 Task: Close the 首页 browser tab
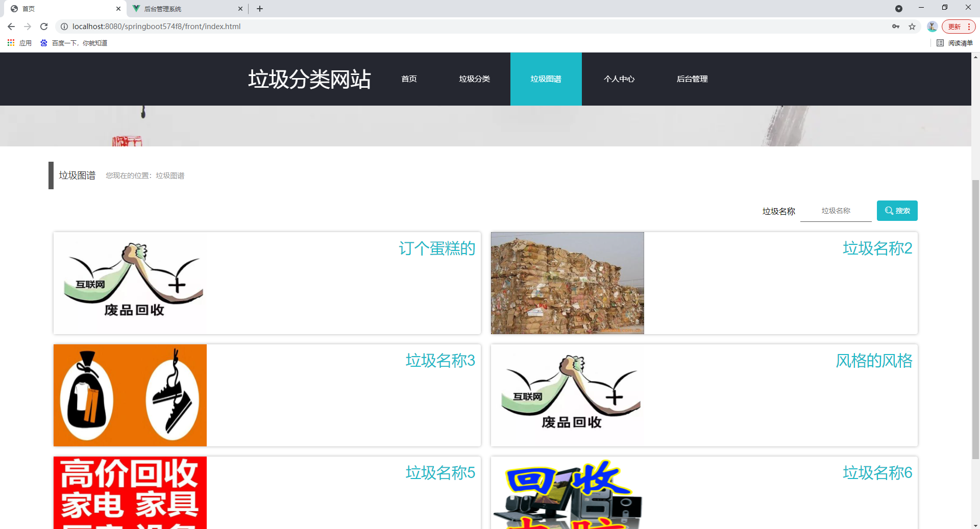pyautogui.click(x=118, y=9)
